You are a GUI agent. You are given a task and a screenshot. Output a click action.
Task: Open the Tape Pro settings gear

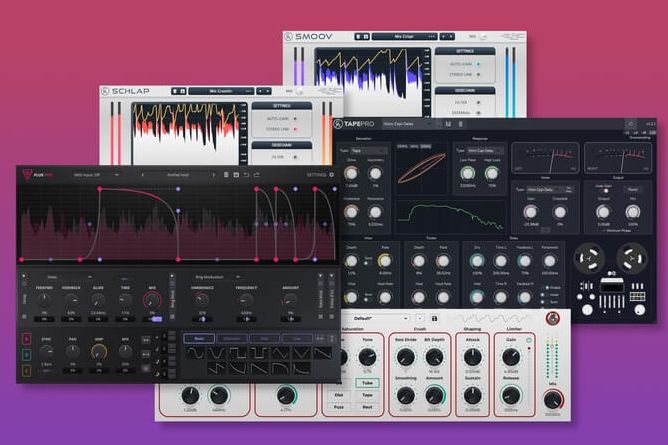tap(631, 124)
